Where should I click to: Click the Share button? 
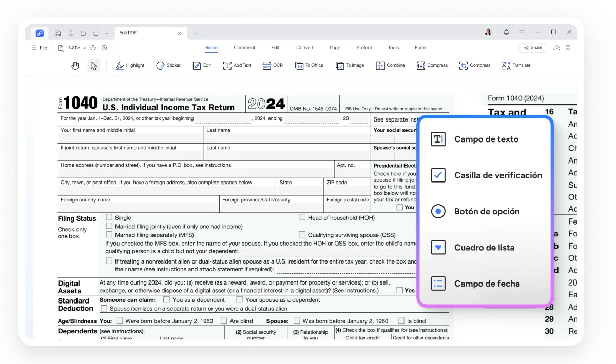coord(533,47)
